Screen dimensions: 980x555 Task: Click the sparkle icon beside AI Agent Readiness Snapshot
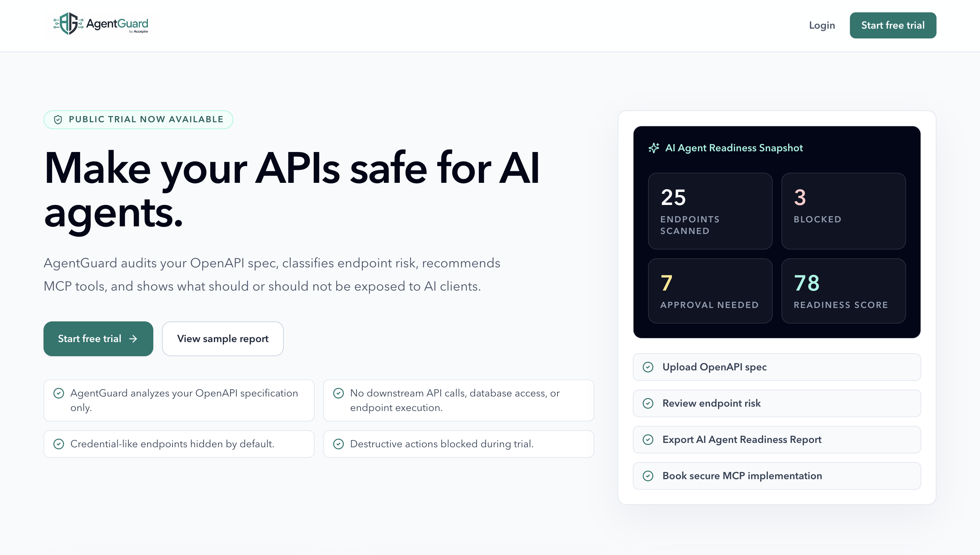click(x=654, y=148)
